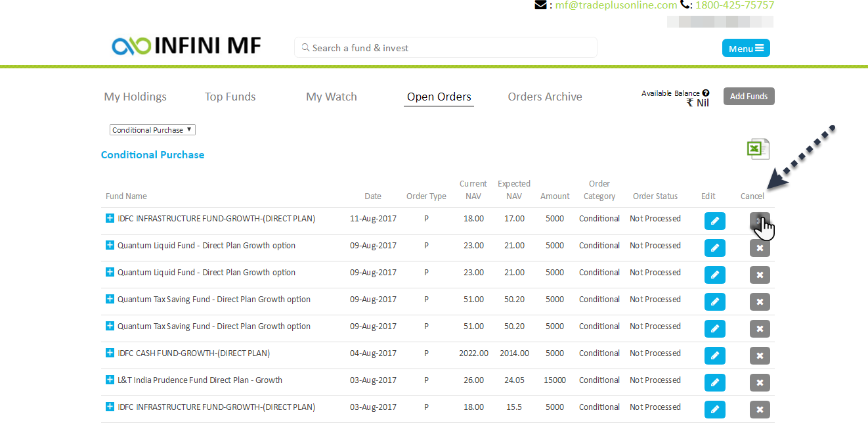Click the INFINI MF logo
The image size is (868, 427).
point(186,46)
